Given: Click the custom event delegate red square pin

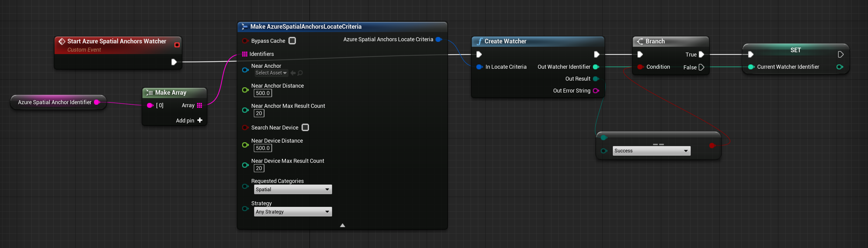Looking at the screenshot, I should click(x=177, y=45).
